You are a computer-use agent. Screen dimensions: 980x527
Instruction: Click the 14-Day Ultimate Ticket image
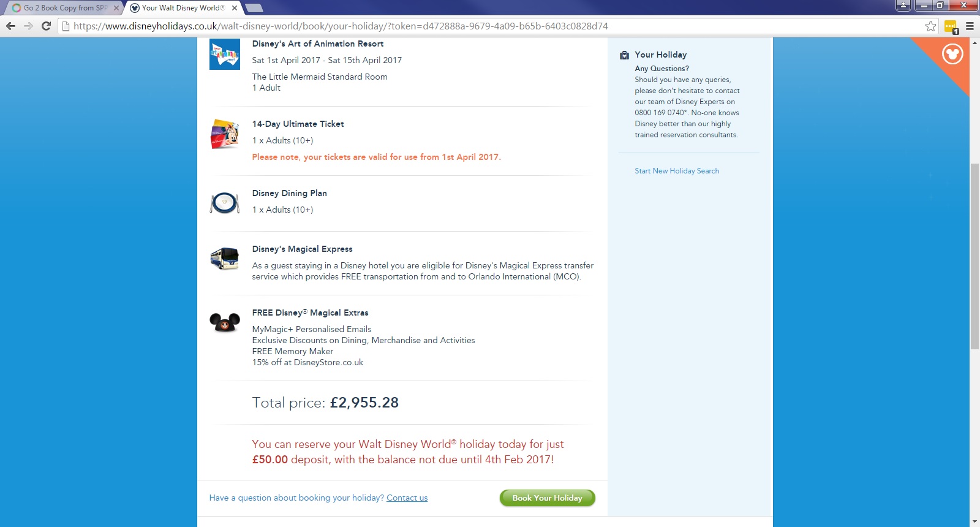pyautogui.click(x=225, y=134)
